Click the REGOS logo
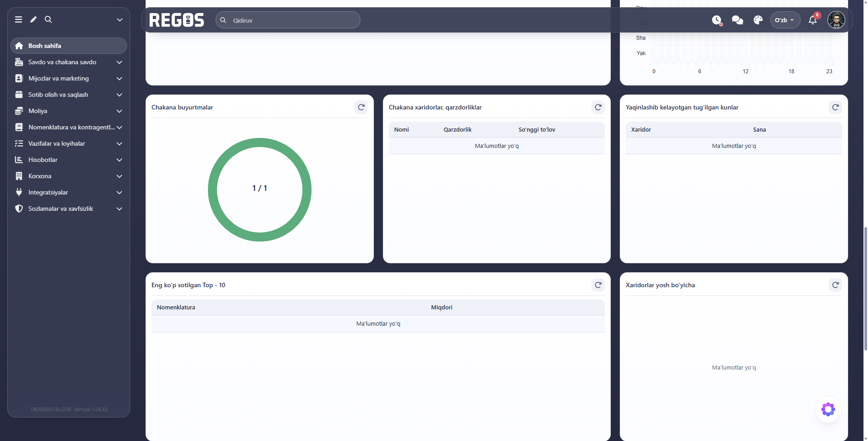 (x=177, y=20)
